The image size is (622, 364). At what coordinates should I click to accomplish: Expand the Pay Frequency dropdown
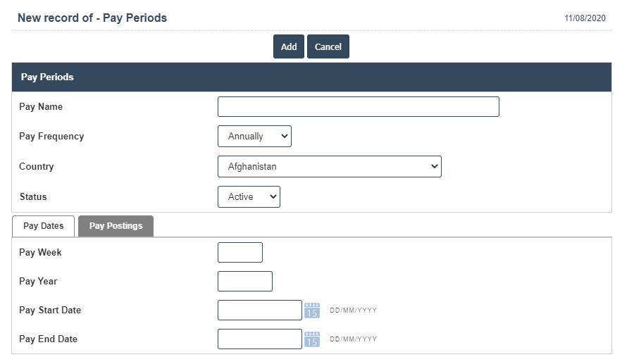point(254,137)
